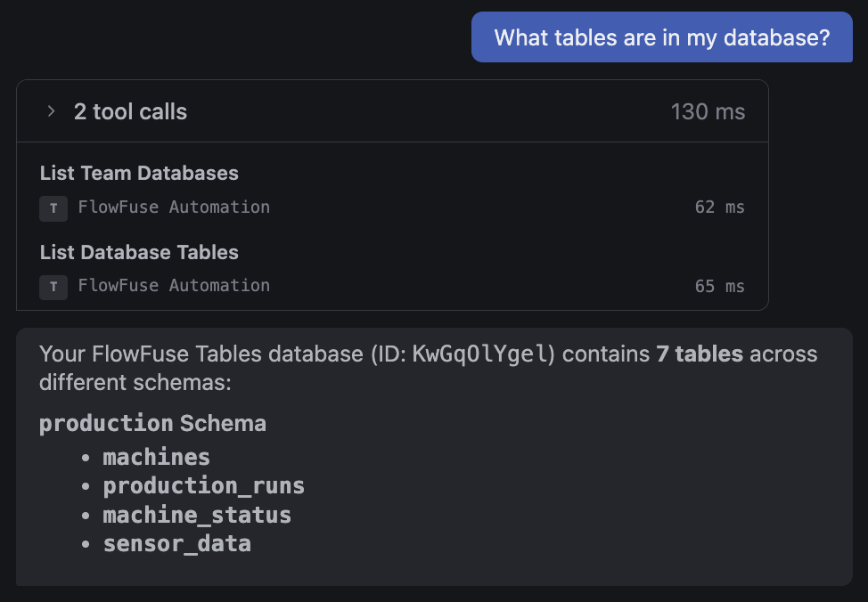Screen dimensions: 868x602
Task: Click the bold '7 tables' text
Action: pos(700,354)
